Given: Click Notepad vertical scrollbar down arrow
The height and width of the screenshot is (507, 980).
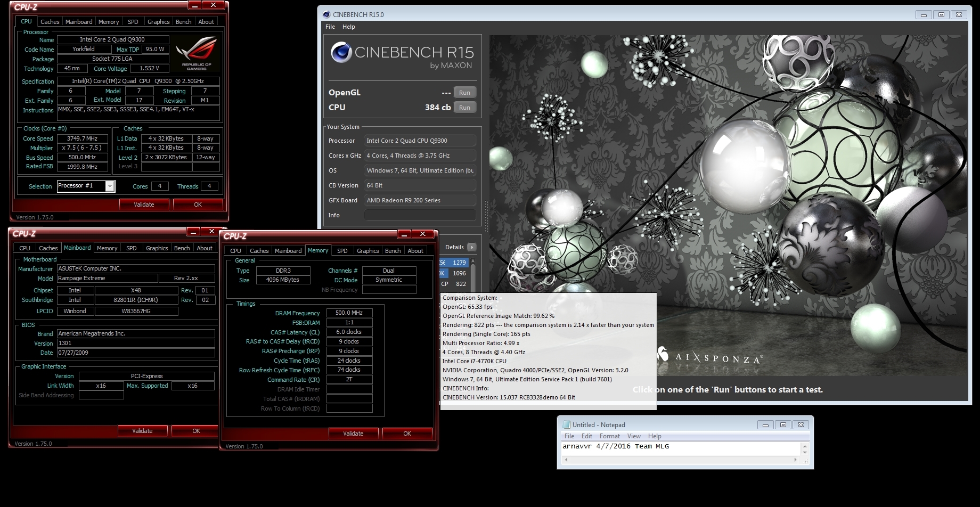Looking at the screenshot, I should click(805, 452).
